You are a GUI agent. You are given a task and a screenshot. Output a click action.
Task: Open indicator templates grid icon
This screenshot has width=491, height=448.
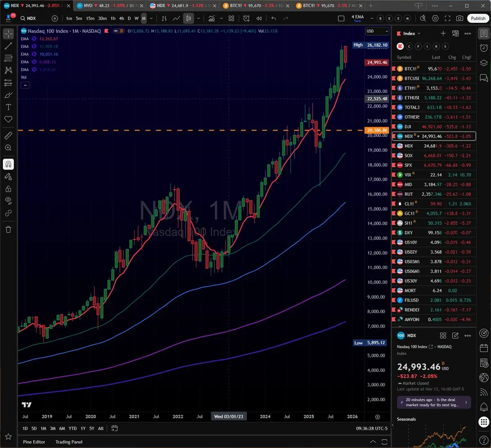click(231, 18)
